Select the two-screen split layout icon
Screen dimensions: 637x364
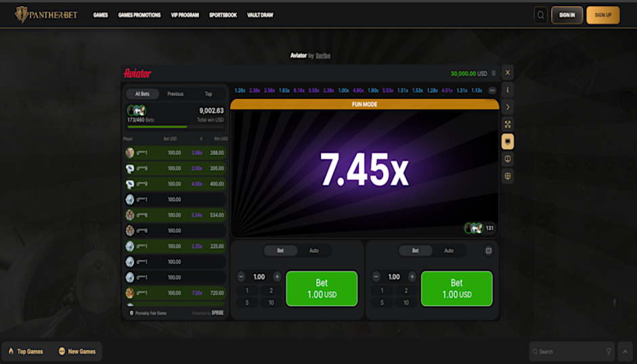pyautogui.click(x=508, y=159)
